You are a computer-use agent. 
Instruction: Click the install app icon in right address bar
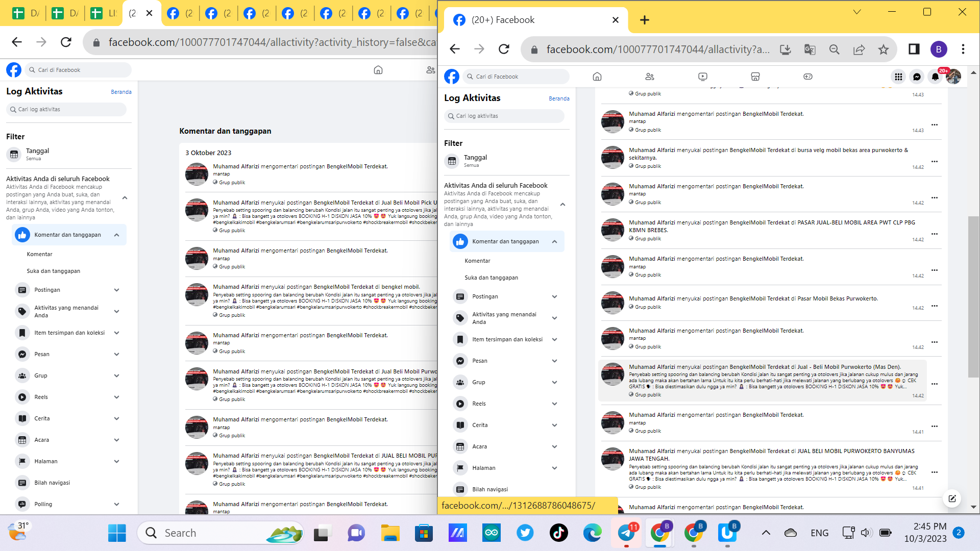[x=786, y=49]
